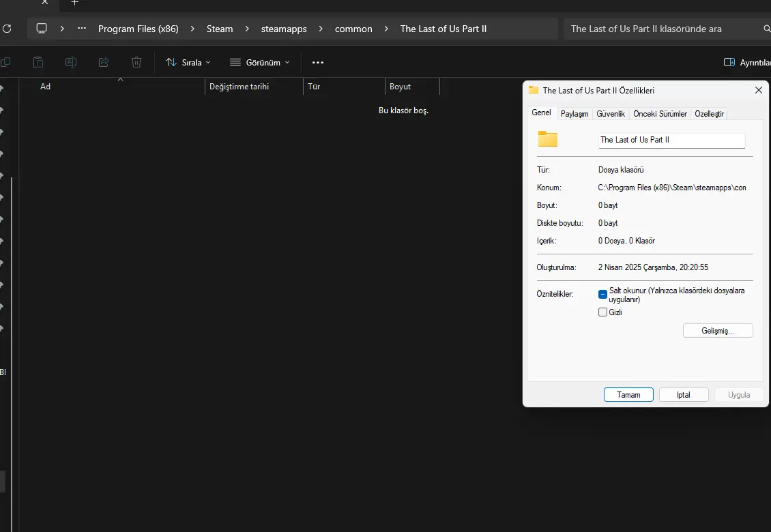
Task: Click the paste clipboard icon in toolbar
Action: pos(38,62)
